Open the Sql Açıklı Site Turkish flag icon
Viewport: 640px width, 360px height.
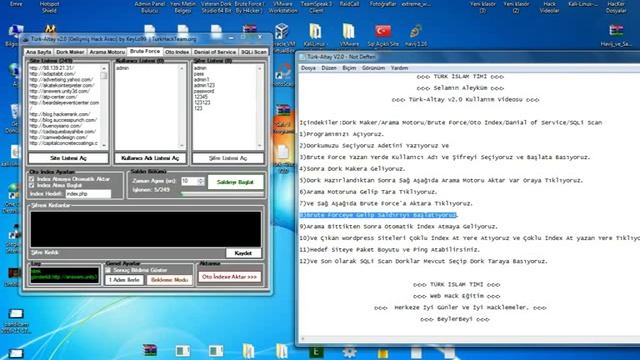[x=383, y=32]
